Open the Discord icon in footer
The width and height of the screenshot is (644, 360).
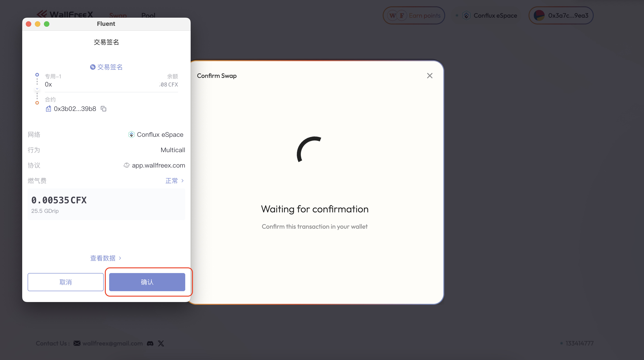click(x=150, y=343)
